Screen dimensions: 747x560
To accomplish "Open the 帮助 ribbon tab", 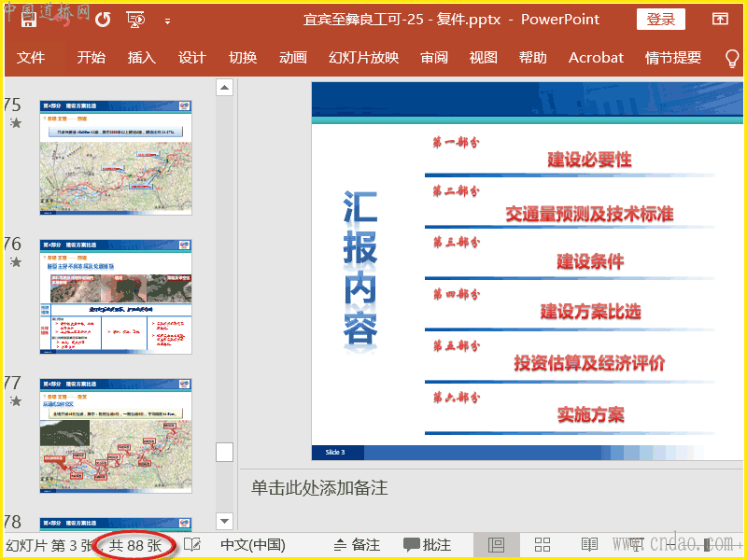I will coord(532,58).
